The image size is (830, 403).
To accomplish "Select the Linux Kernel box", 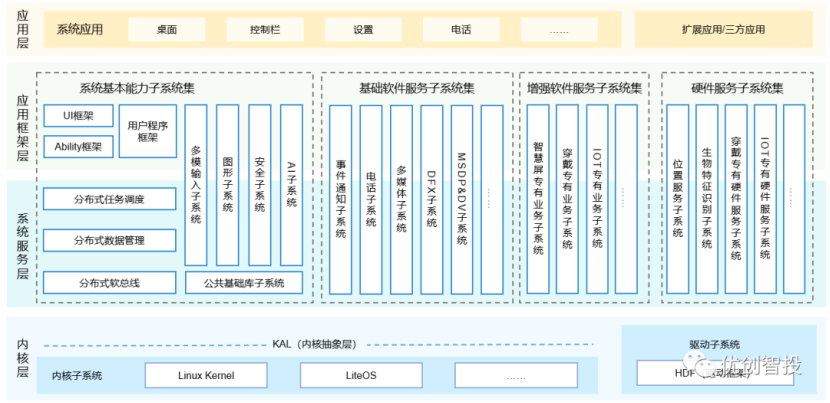I will (206, 375).
